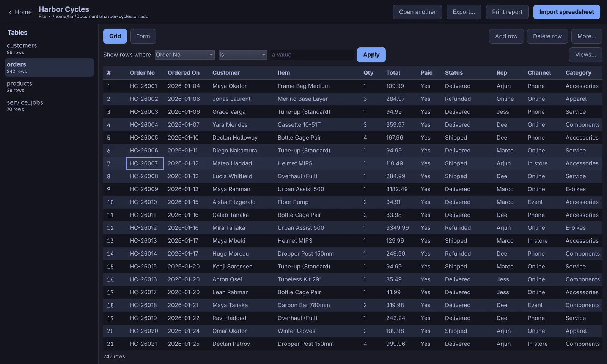This screenshot has width=607, height=364.
Task: Select cell HC-26007
Action: [x=145, y=163]
